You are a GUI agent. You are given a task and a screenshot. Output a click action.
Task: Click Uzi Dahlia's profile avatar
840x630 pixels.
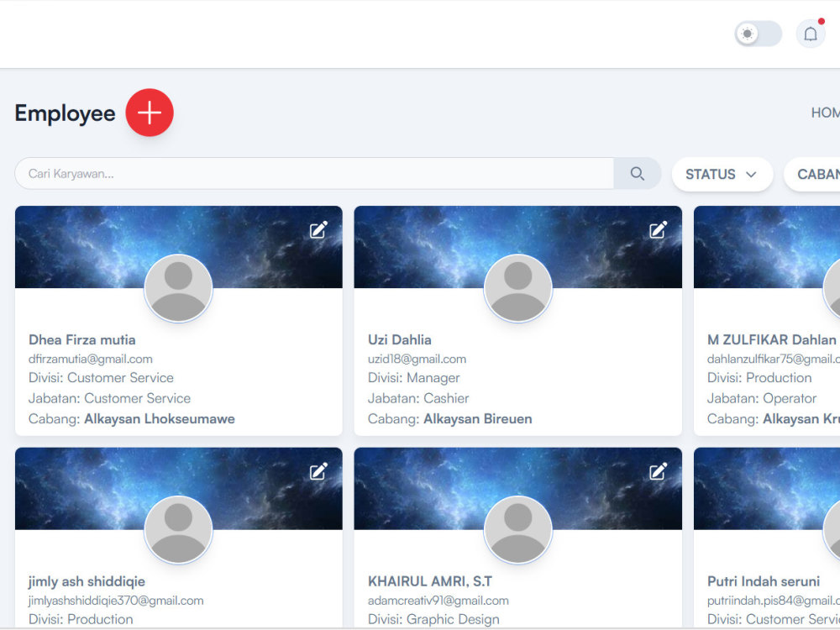pyautogui.click(x=518, y=288)
